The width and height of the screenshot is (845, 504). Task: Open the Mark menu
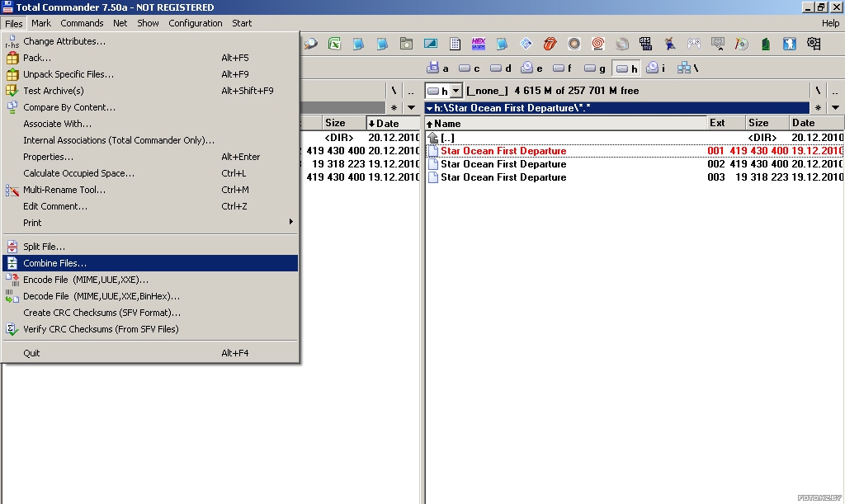[41, 23]
